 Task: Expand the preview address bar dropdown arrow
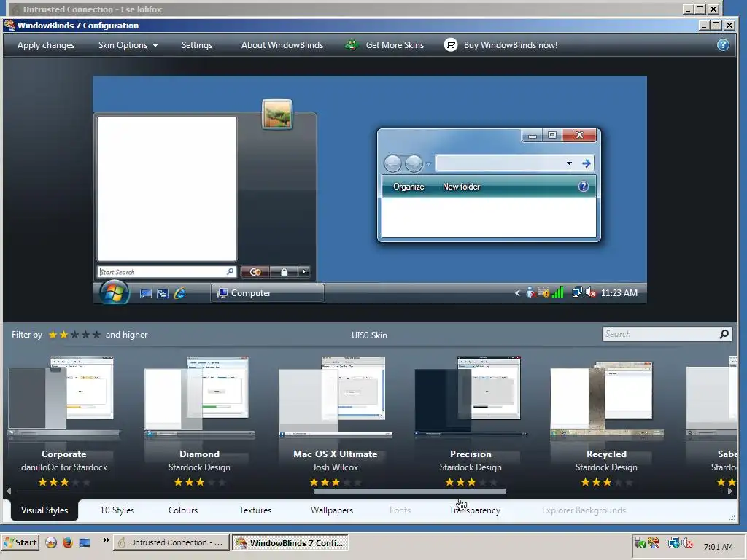[x=569, y=163]
